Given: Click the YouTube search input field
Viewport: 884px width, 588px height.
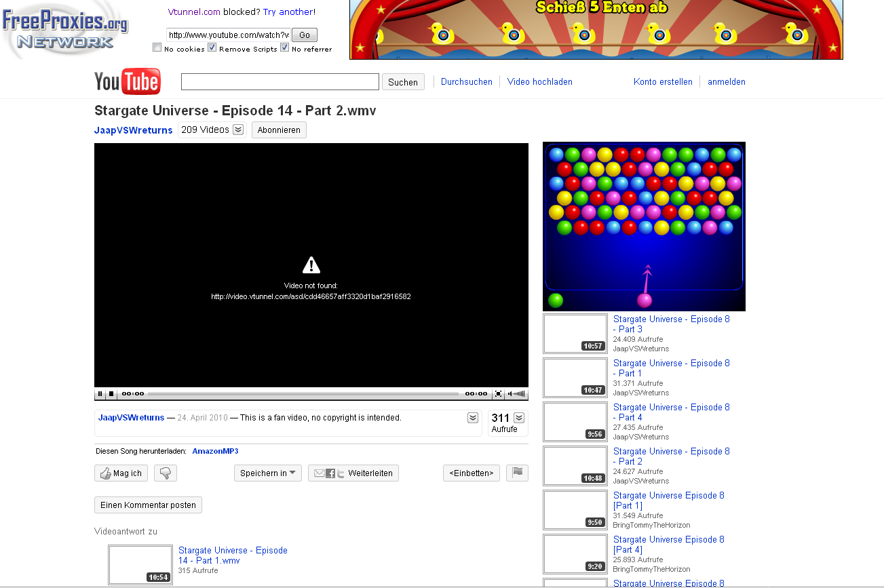Looking at the screenshot, I should [280, 82].
